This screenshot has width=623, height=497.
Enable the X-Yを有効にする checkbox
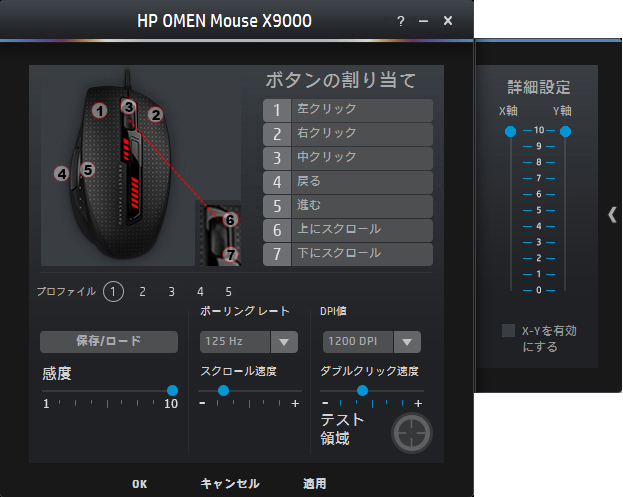click(x=508, y=331)
